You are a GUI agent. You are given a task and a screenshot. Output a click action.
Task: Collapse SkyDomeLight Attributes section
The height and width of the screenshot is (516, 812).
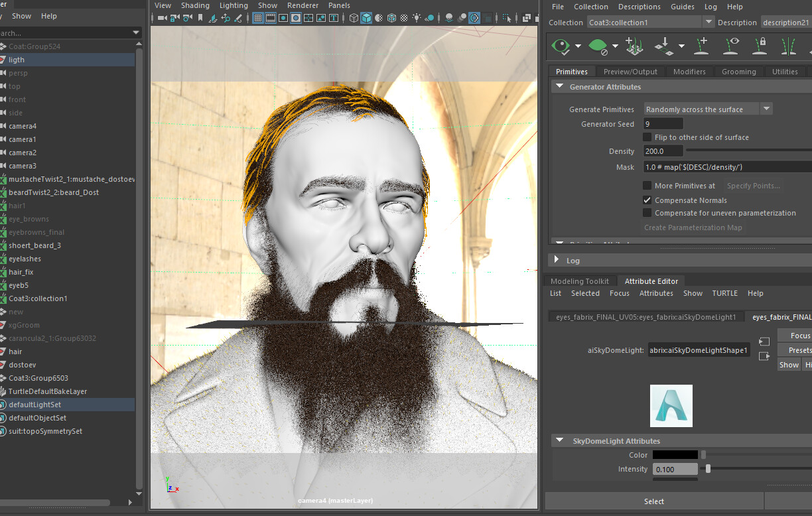[x=559, y=440]
